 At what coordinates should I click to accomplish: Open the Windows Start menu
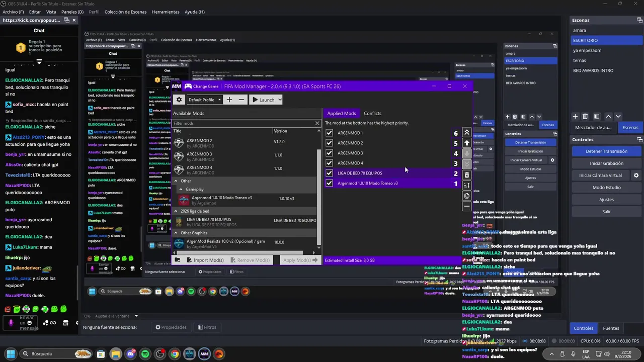click(x=11, y=354)
